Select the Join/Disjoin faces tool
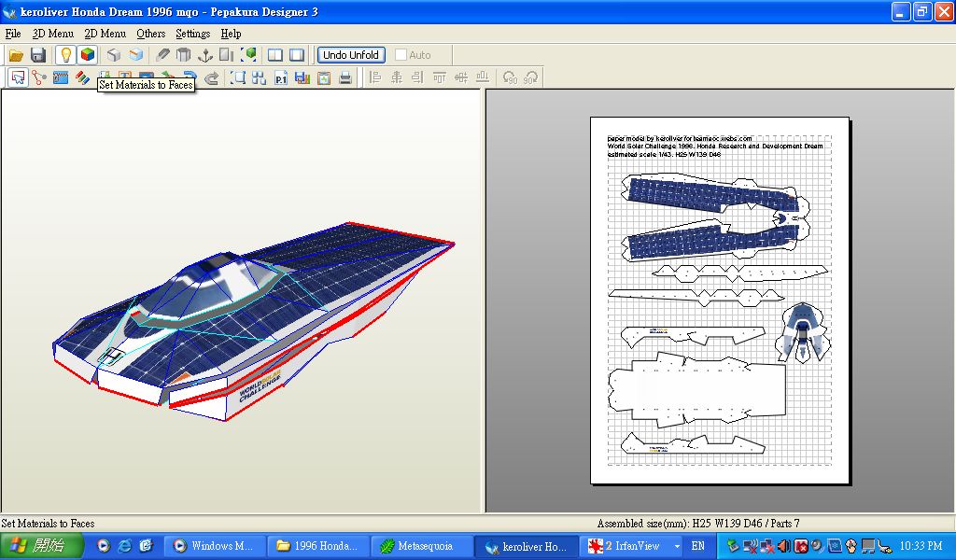The width and height of the screenshot is (956, 560). pos(39,77)
